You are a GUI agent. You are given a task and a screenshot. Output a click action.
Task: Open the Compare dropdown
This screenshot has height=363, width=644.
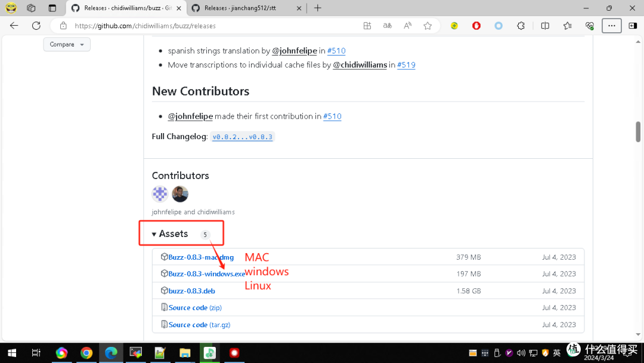tap(67, 44)
